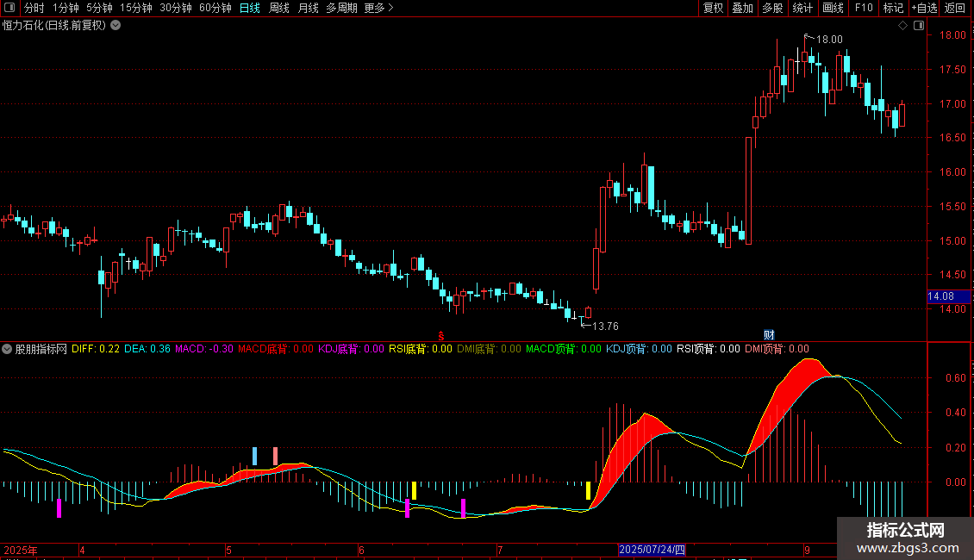Add stock via +自选 button

[x=924, y=8]
